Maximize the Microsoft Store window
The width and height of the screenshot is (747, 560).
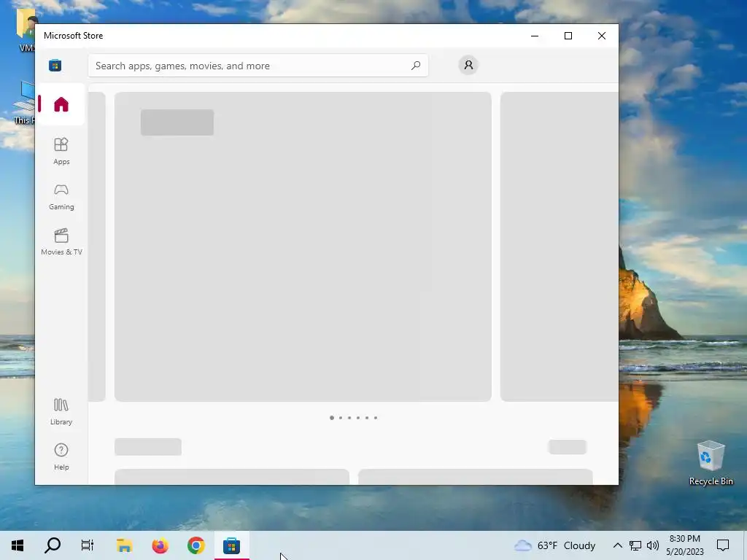pos(568,36)
